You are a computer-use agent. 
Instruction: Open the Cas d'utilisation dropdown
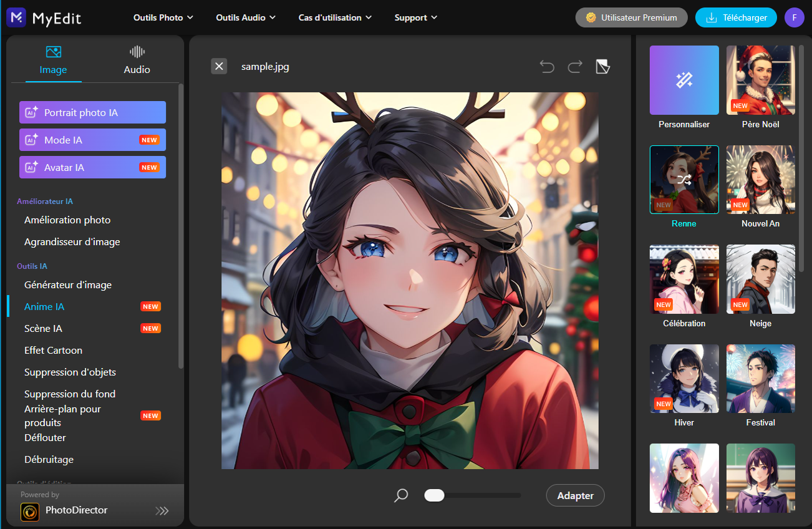334,17
